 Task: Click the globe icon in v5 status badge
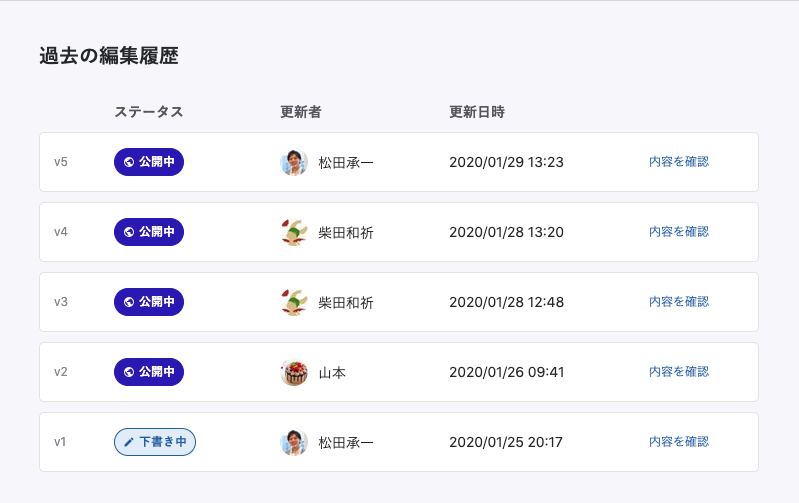pos(129,162)
